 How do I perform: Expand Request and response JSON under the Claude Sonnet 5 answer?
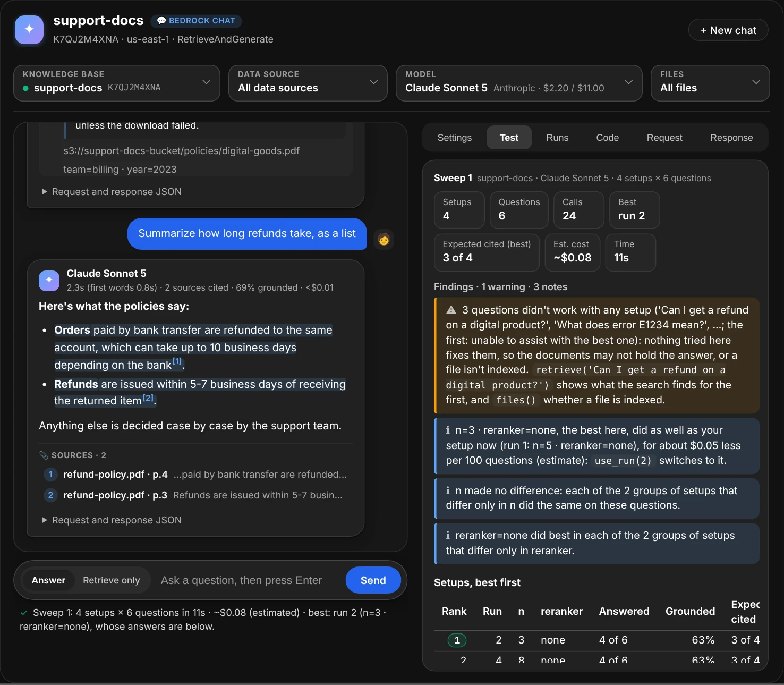click(112, 520)
